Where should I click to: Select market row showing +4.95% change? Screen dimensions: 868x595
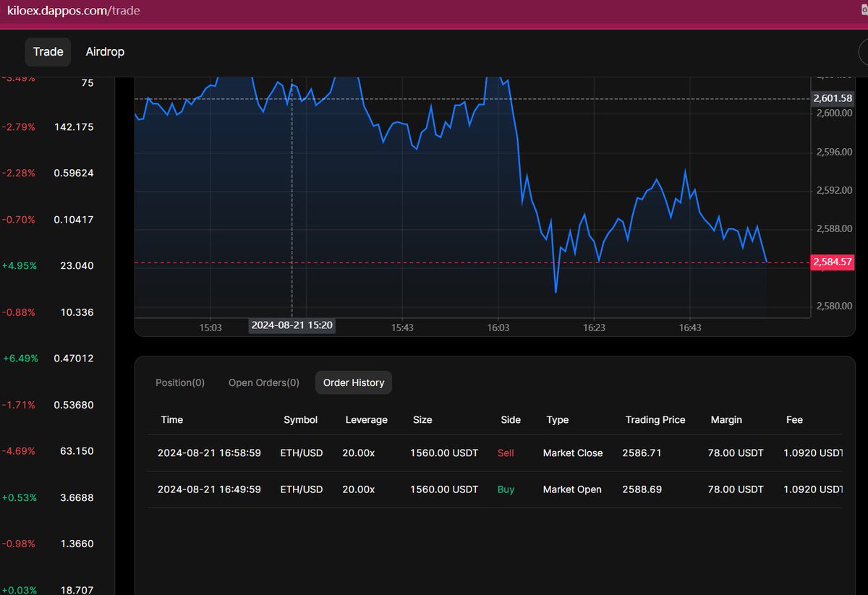point(57,265)
